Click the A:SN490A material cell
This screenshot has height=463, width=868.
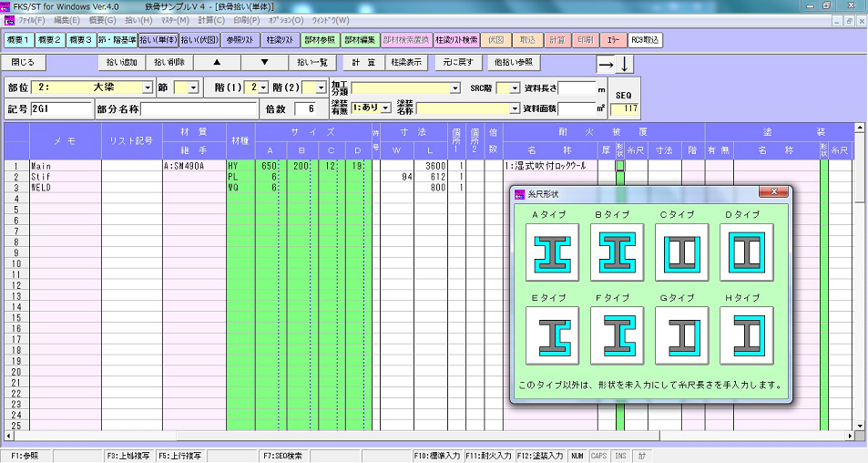coord(194,166)
